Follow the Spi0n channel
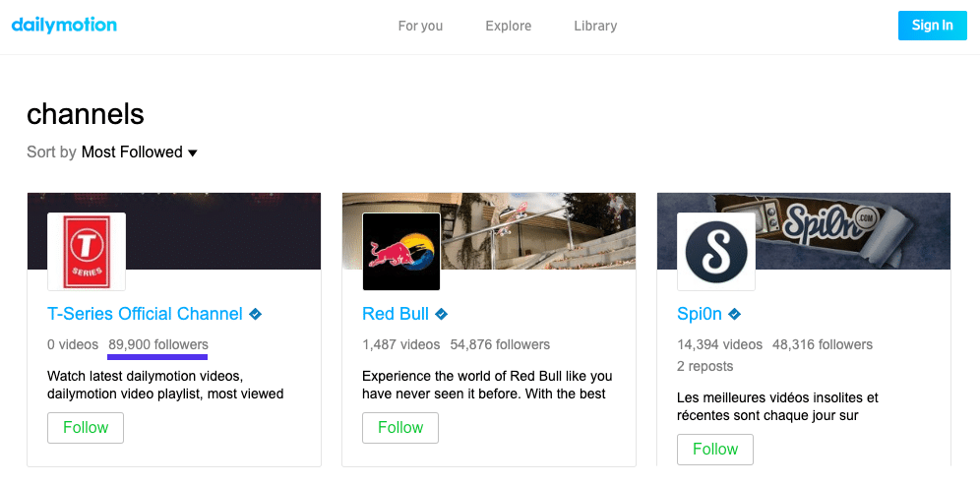The image size is (980, 485). [x=715, y=450]
